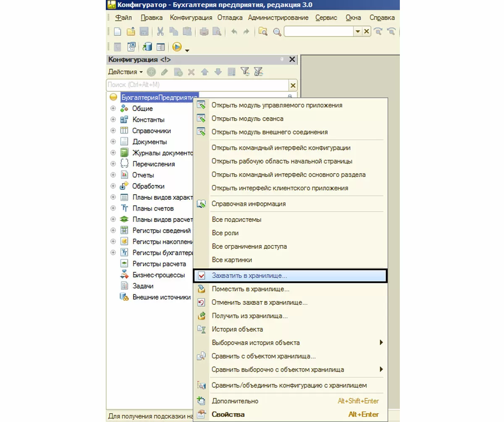Open the Выборочная история объекта submenu
Image resolution: width=504 pixels, height=422 pixels.
[290, 343]
